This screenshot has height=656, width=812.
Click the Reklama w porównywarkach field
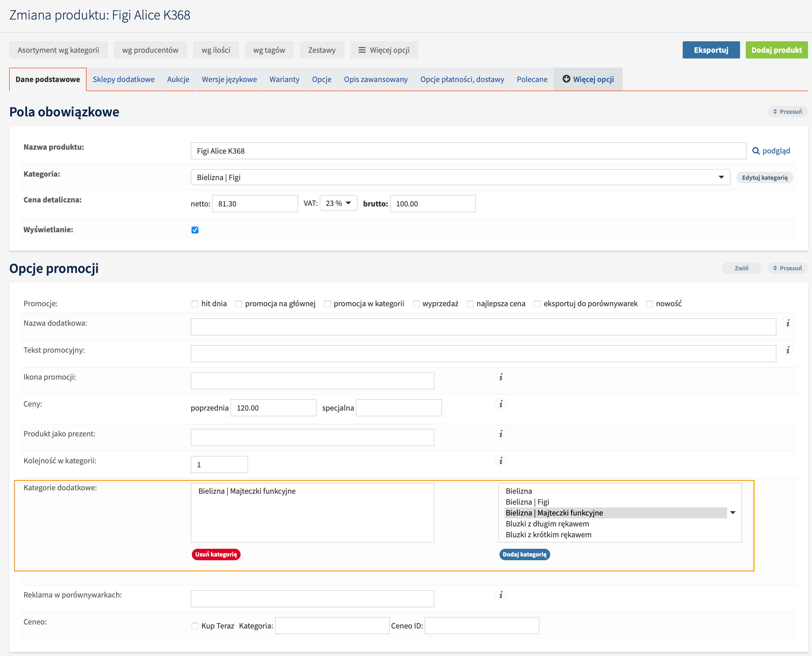312,599
